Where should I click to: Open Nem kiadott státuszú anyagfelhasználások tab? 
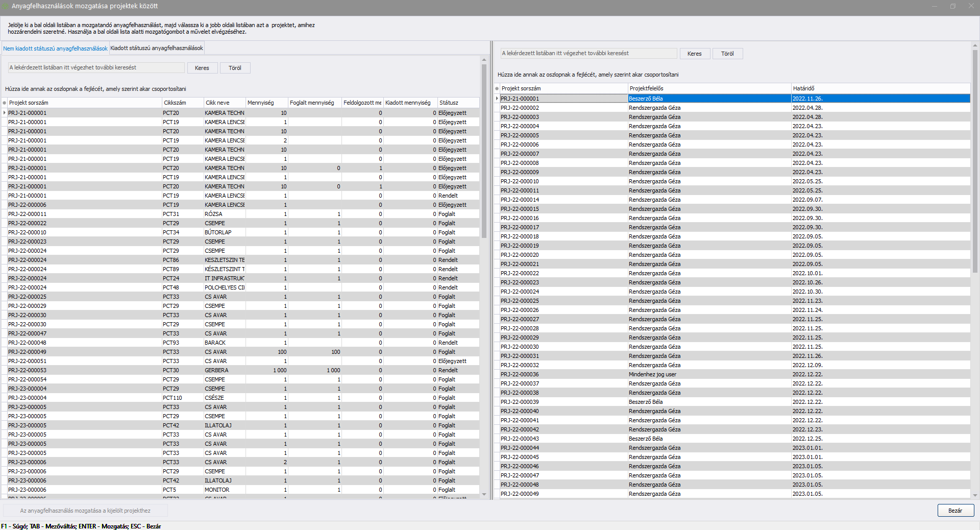click(55, 49)
